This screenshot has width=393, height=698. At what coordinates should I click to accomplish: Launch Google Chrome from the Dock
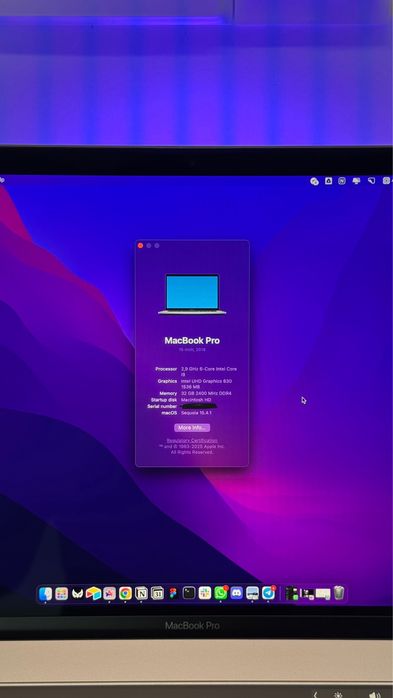[126, 593]
